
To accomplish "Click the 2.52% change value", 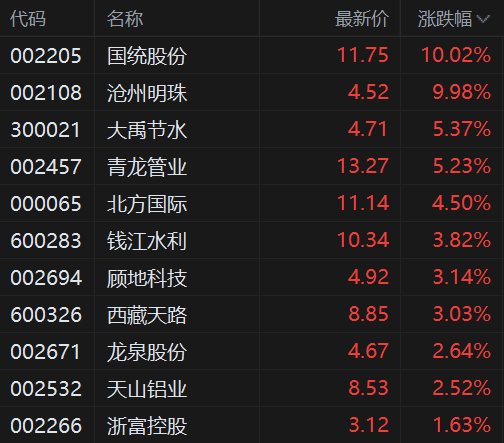I will pos(462,388).
